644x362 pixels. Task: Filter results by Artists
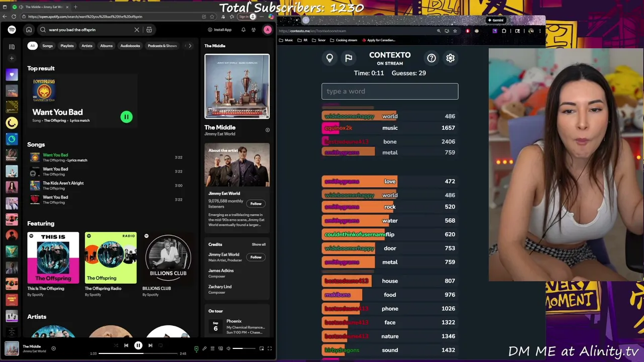pyautogui.click(x=87, y=46)
